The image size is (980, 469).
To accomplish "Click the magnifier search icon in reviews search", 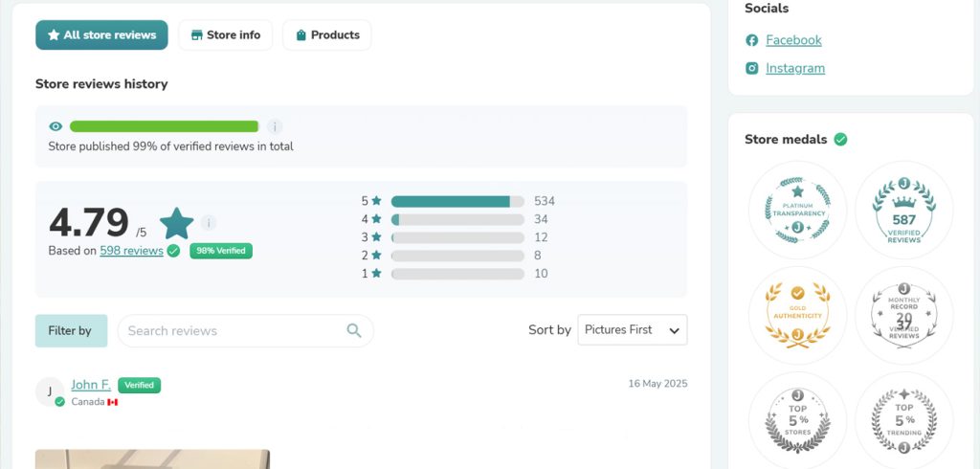I will (x=354, y=330).
